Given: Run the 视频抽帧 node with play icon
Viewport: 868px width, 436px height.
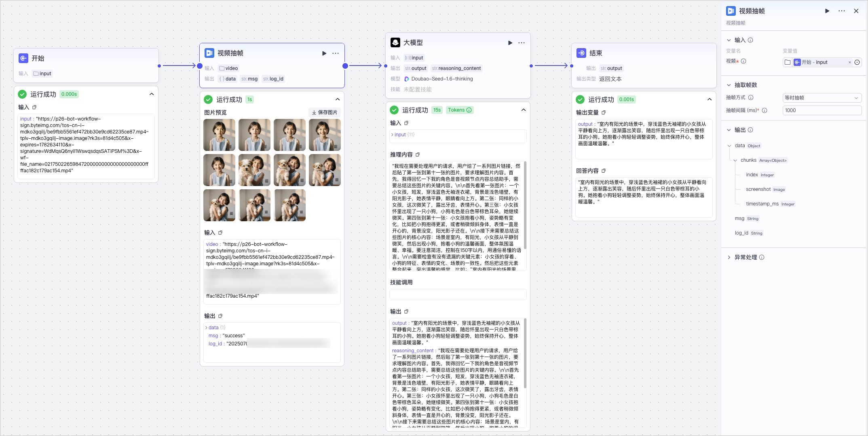Looking at the screenshot, I should (x=324, y=53).
